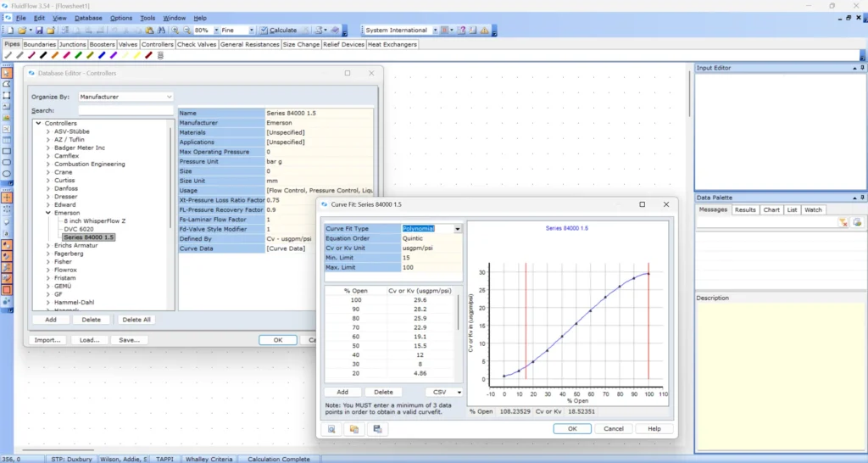Click the Zoom In magnifier icon
Screen dimensions: 868x463
[x=175, y=31]
